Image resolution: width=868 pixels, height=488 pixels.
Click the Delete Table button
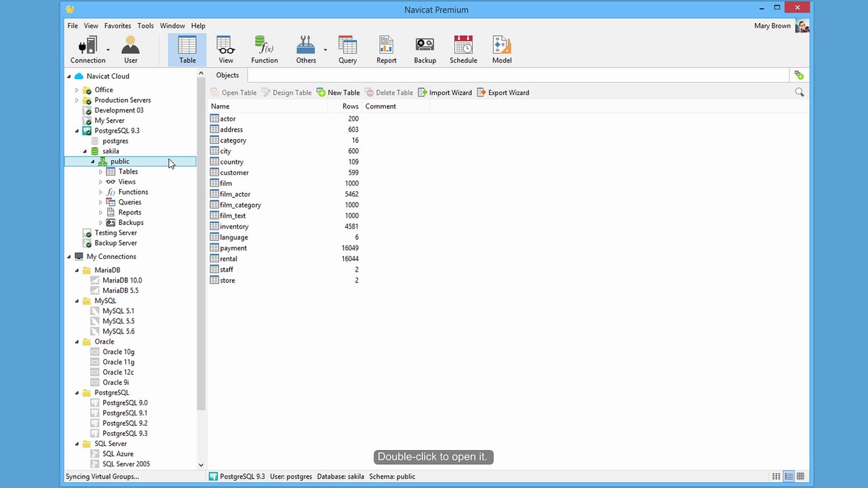[x=389, y=92]
